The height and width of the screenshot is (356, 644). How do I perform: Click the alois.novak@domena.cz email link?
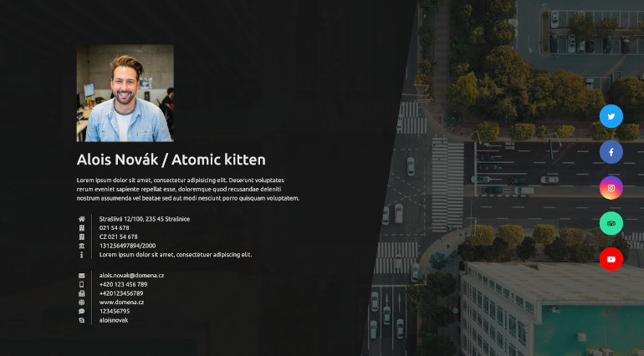131,276
